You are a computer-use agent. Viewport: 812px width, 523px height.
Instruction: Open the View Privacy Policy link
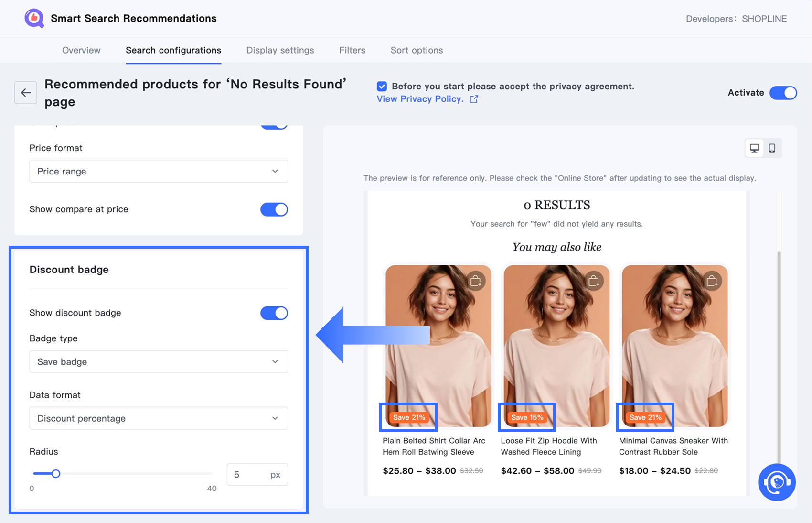coord(420,99)
